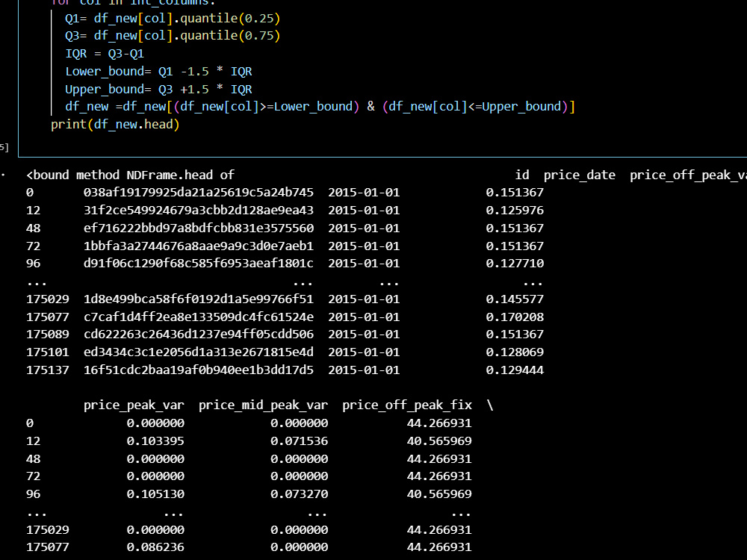
Task: Select id ef716222bbd97a8bdfcbb831e3575560
Action: pyautogui.click(x=199, y=228)
